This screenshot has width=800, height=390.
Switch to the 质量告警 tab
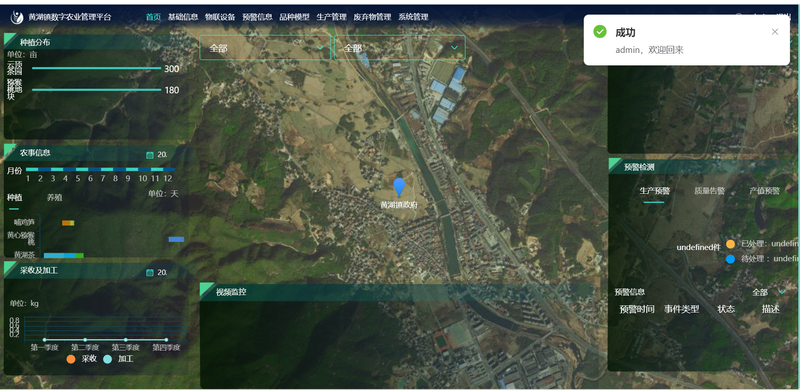(x=710, y=191)
